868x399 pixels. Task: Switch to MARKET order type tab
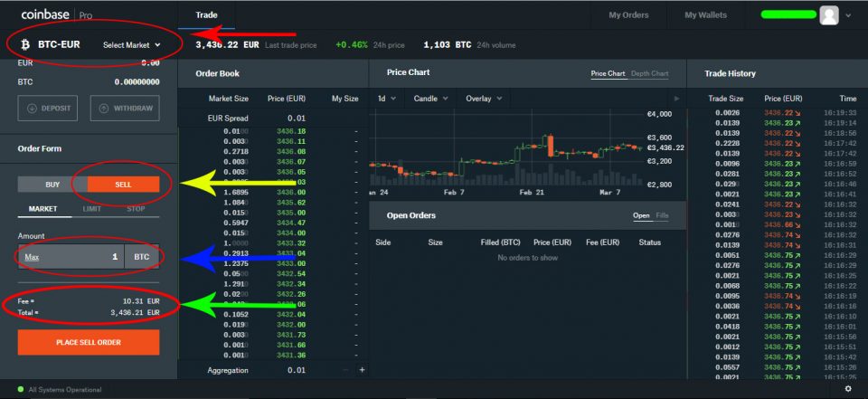tap(43, 209)
